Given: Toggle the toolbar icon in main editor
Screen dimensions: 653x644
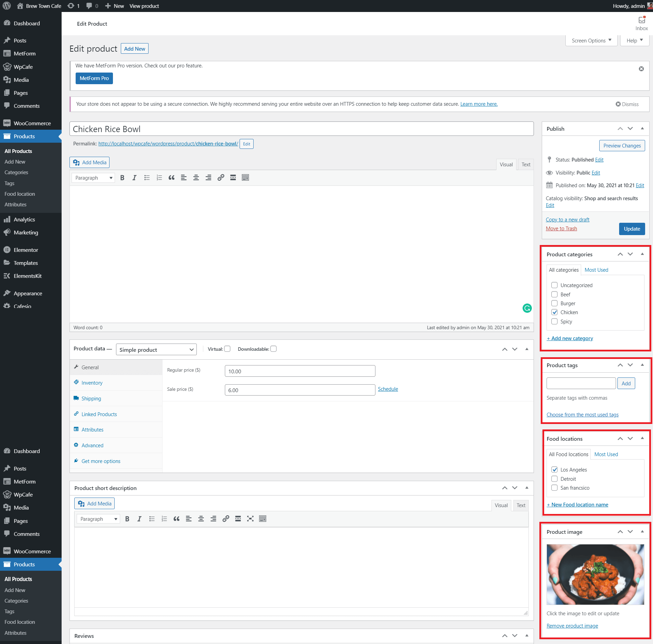Looking at the screenshot, I should [x=245, y=178].
